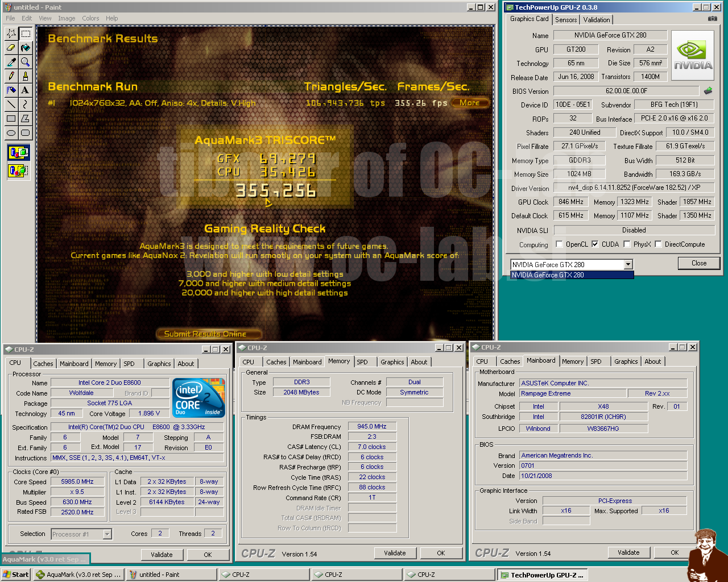
Task: Open the Image menu in Paint
Action: tap(67, 18)
